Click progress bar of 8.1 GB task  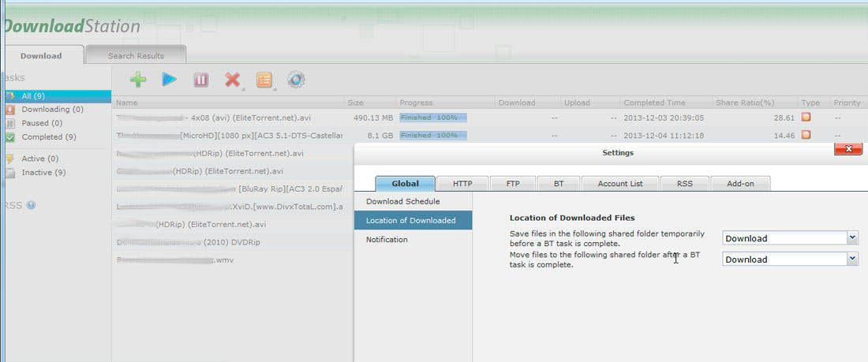click(x=433, y=135)
